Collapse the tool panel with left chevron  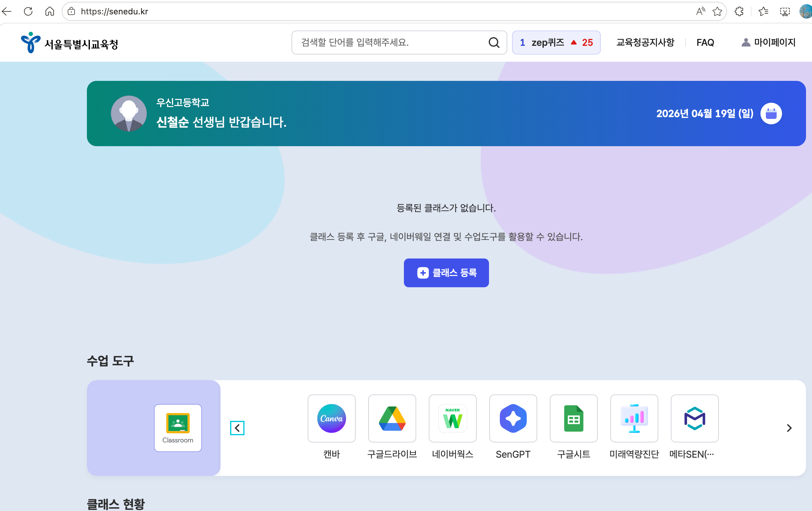pyautogui.click(x=237, y=428)
